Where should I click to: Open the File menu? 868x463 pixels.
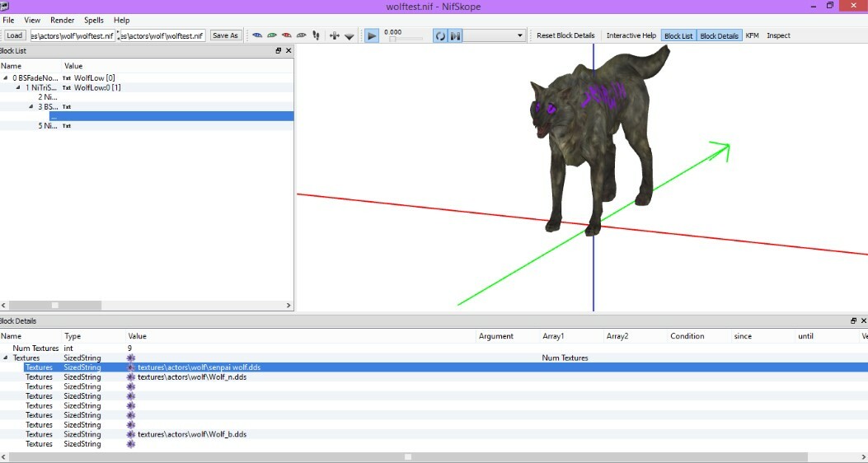coord(8,20)
